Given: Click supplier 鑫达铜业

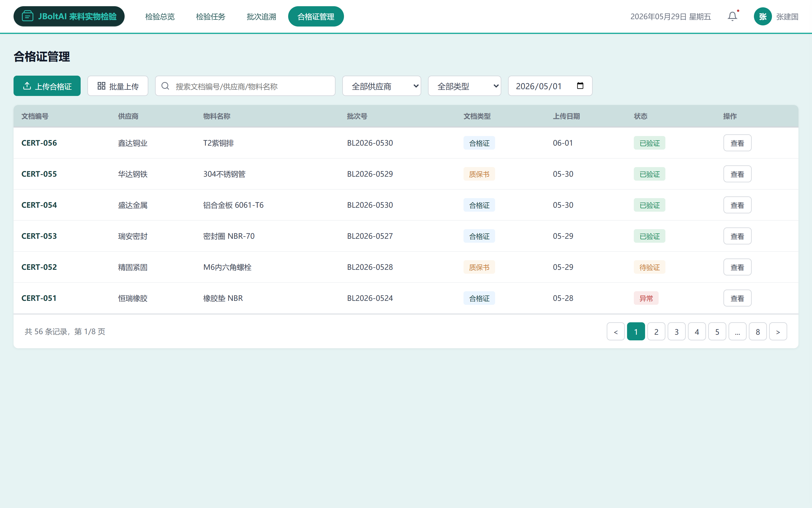Looking at the screenshot, I should pyautogui.click(x=133, y=143).
